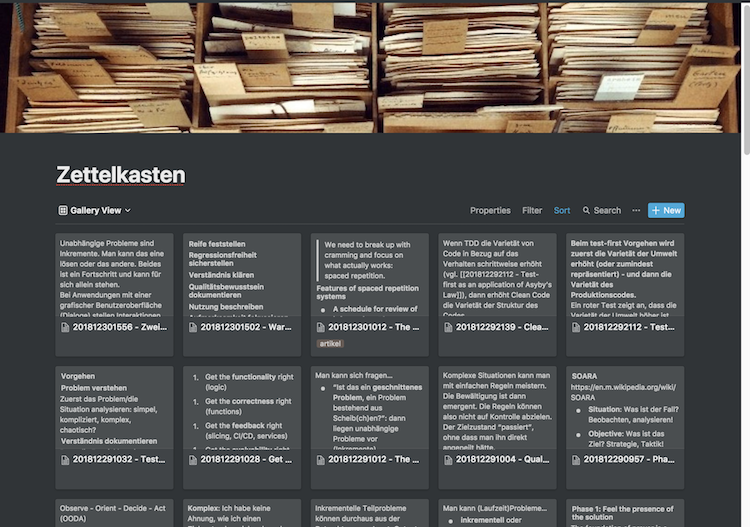Open the Sort settings
Image resolution: width=750 pixels, height=527 pixels.
[562, 210]
